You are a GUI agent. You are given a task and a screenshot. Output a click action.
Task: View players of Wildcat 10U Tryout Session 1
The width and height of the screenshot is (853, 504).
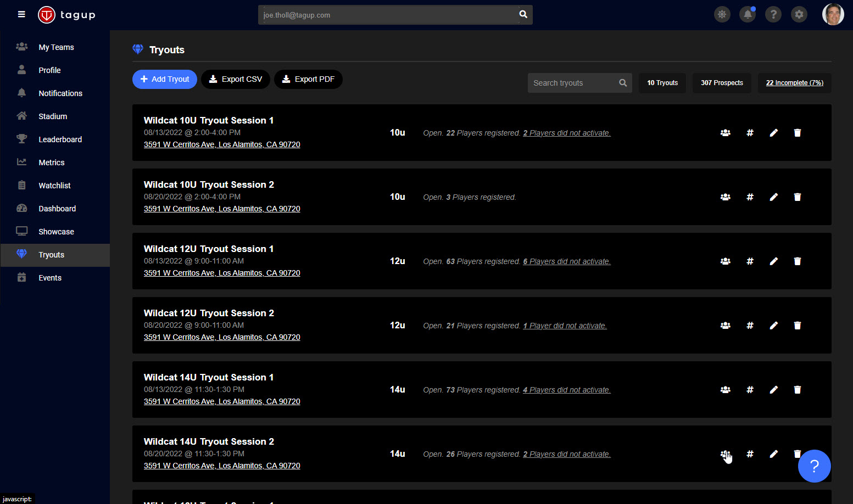[x=725, y=133]
